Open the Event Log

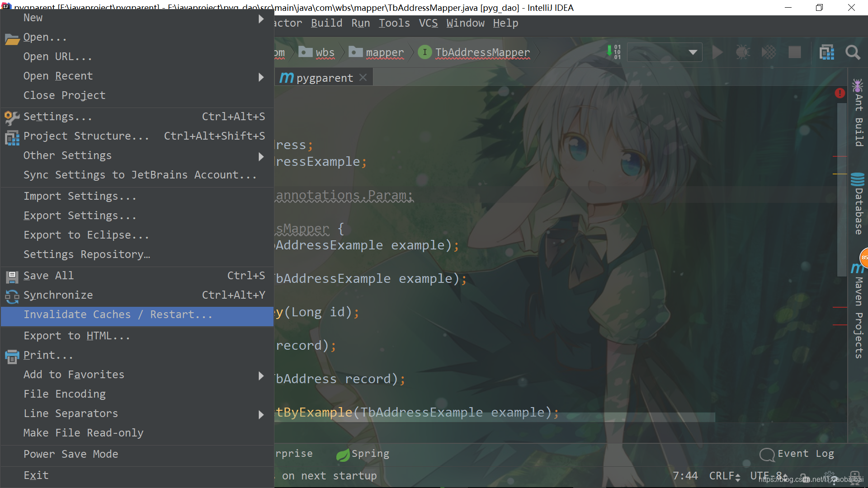click(797, 454)
